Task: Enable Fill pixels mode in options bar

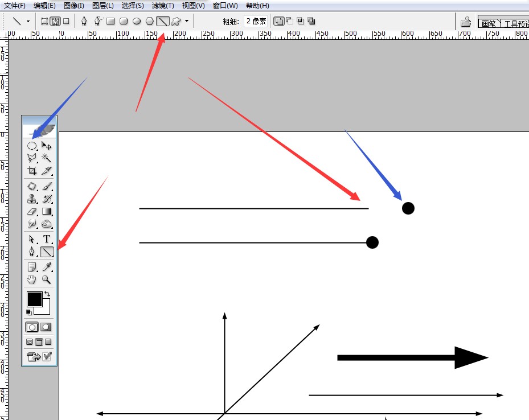Action: pyautogui.click(x=66, y=22)
